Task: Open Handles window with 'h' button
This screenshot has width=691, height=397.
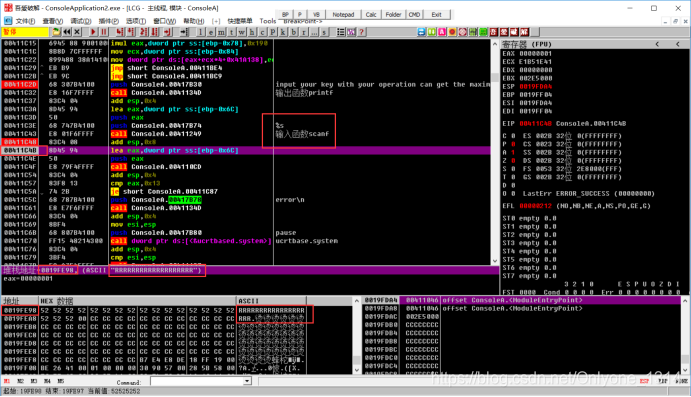Action: click(252, 32)
